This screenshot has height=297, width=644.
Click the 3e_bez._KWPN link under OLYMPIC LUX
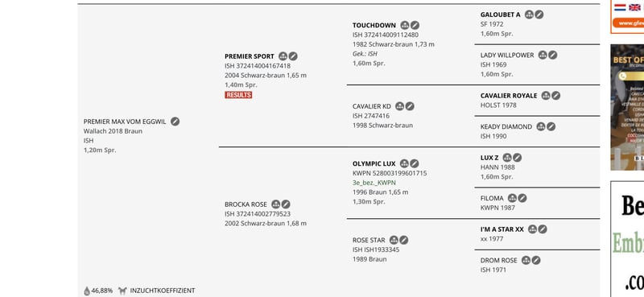pyautogui.click(x=374, y=183)
